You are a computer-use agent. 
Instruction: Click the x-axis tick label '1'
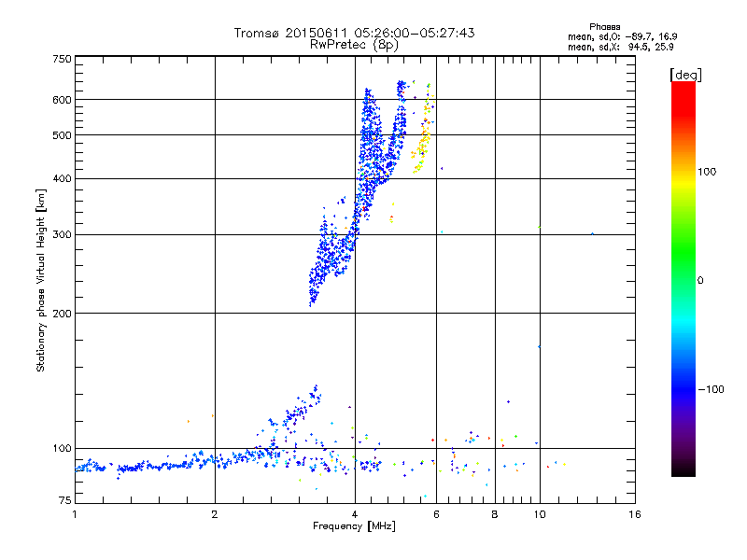75,514
